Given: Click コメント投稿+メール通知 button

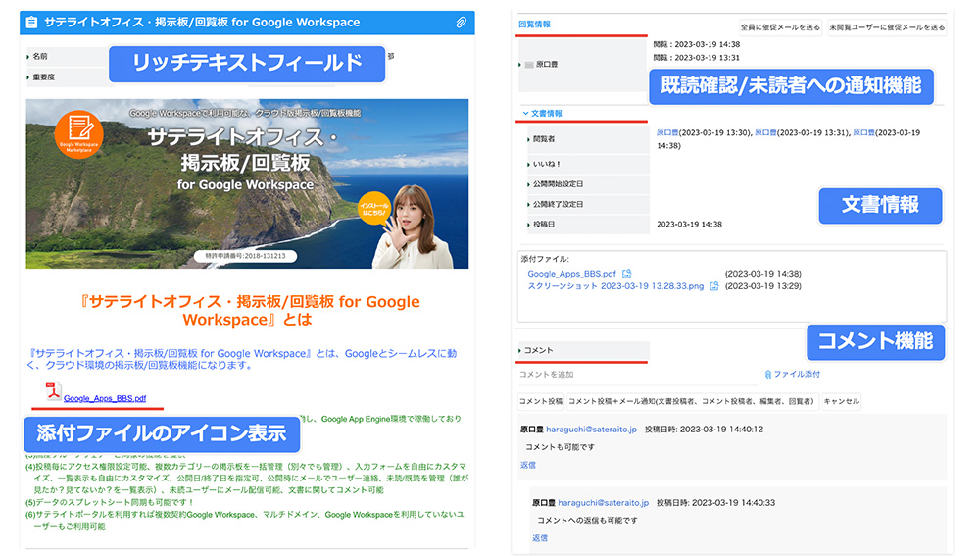Looking at the screenshot, I should coord(692,401).
